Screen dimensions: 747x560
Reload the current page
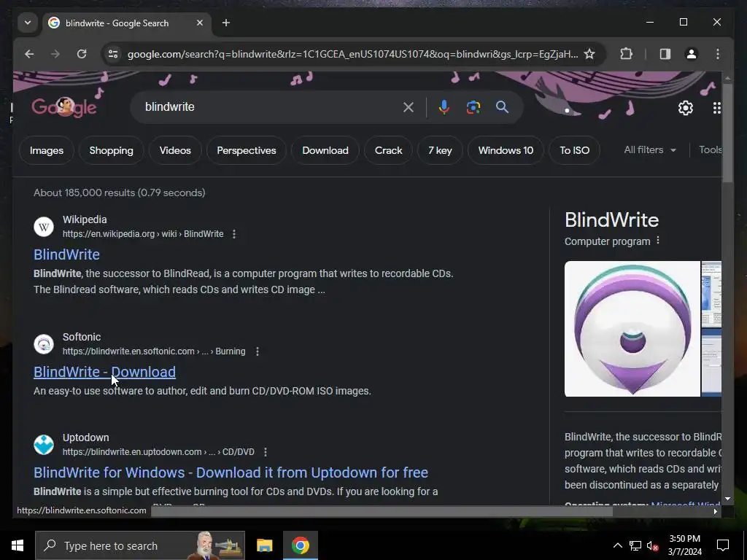pos(82,54)
